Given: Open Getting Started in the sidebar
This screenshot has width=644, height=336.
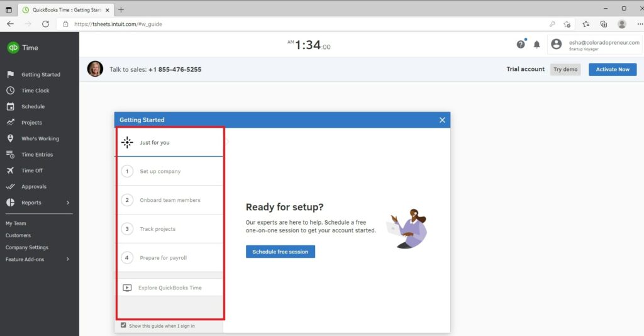Looking at the screenshot, I should [x=40, y=74].
